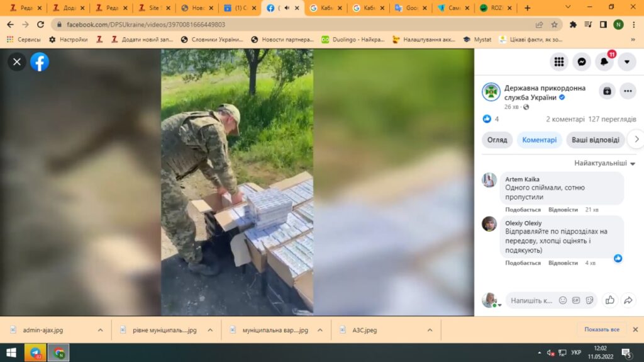Open the Facebook menu grid icon

coord(558,62)
